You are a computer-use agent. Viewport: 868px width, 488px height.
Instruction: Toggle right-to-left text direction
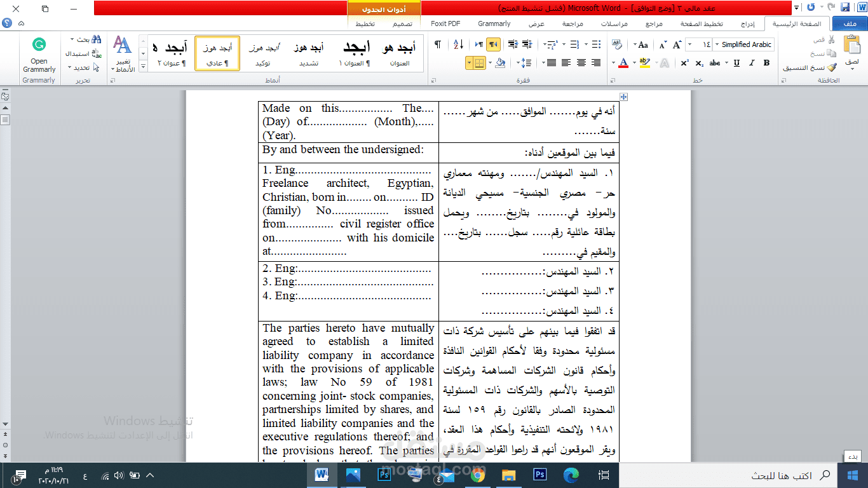pos(493,44)
